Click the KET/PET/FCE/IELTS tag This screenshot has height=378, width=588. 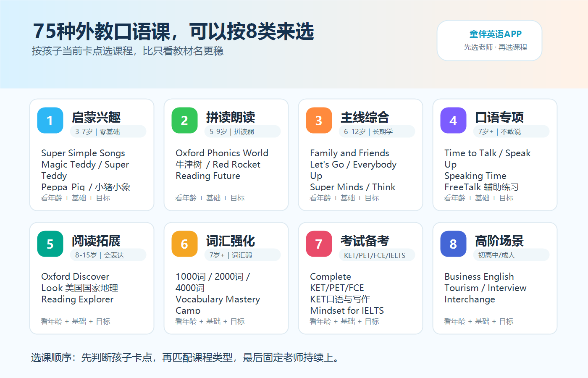point(377,255)
